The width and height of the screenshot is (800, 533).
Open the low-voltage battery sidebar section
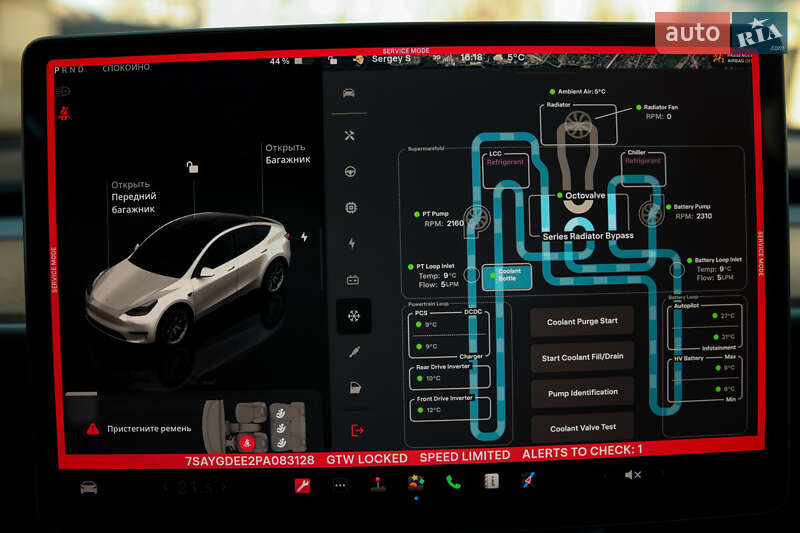(x=353, y=280)
